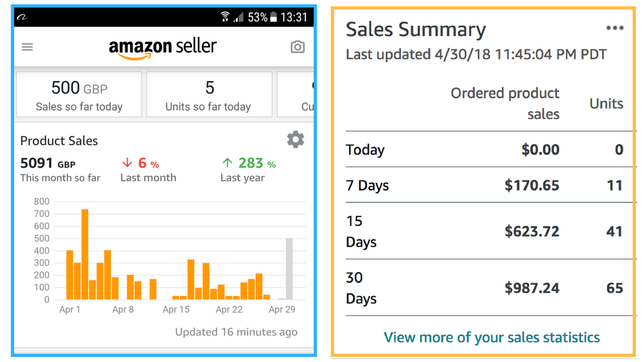Tap the battery status icon
The height and width of the screenshot is (362, 644).
point(273,17)
